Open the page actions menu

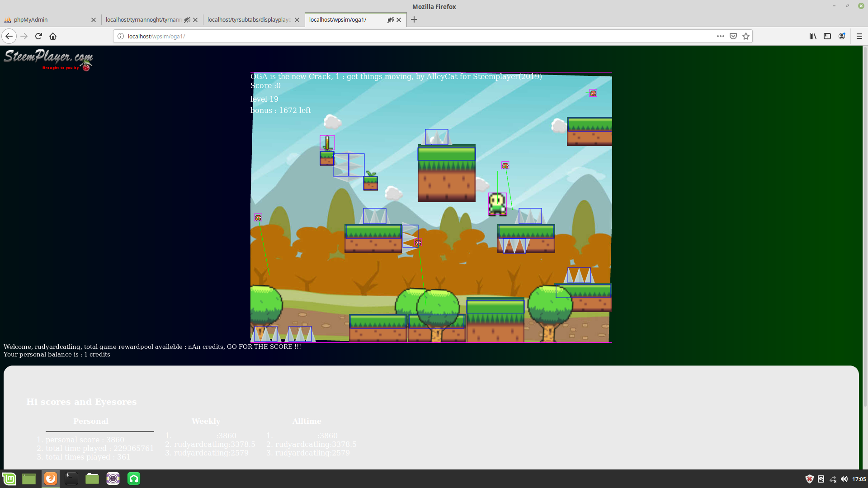[721, 36]
